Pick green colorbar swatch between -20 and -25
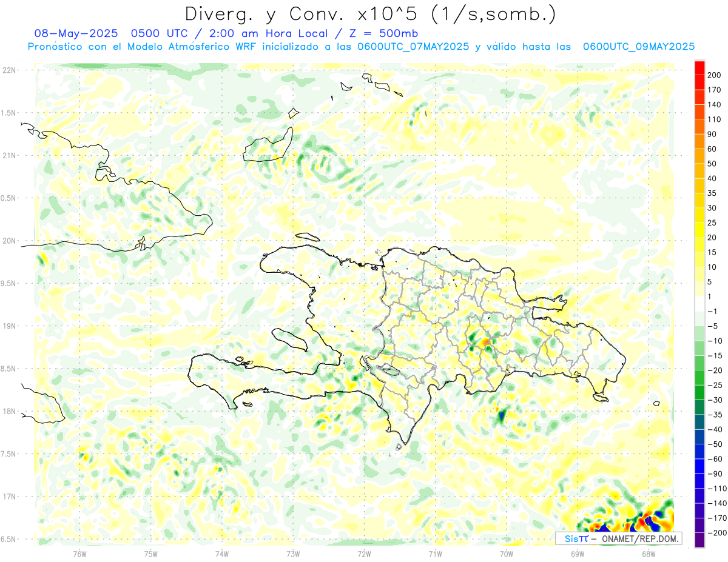 pyautogui.click(x=699, y=378)
